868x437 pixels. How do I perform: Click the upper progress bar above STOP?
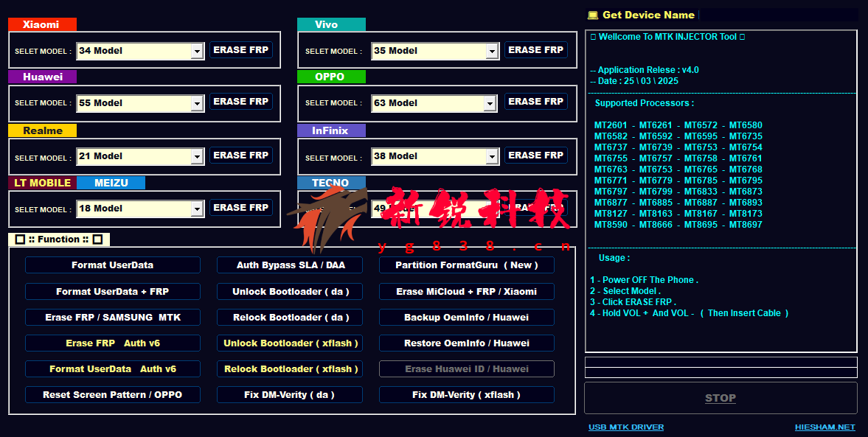[721, 362]
